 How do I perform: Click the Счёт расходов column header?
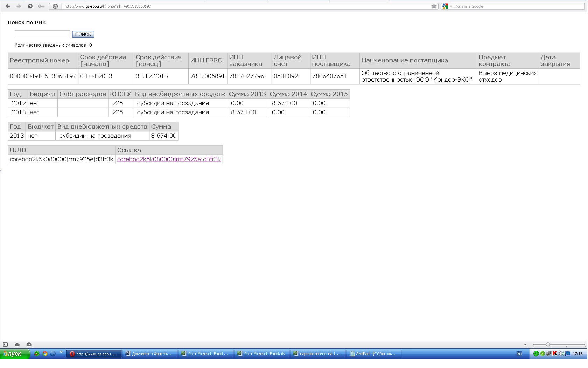tap(83, 94)
